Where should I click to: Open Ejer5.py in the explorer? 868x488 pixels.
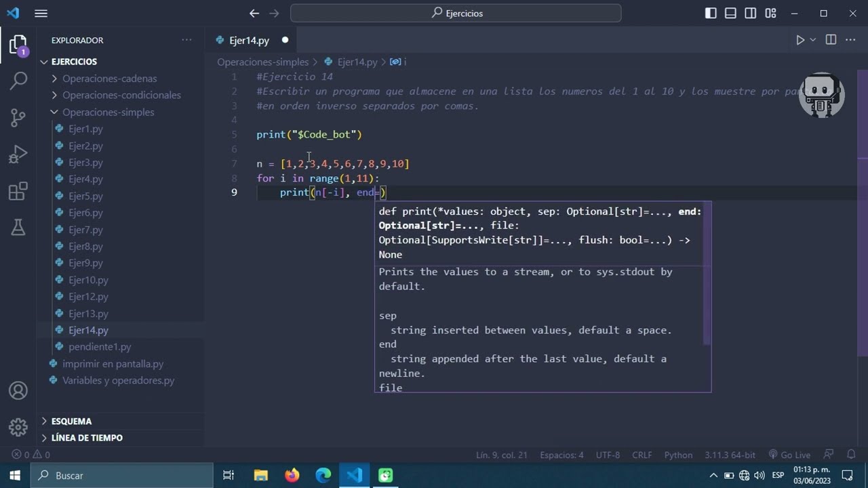coord(85,196)
